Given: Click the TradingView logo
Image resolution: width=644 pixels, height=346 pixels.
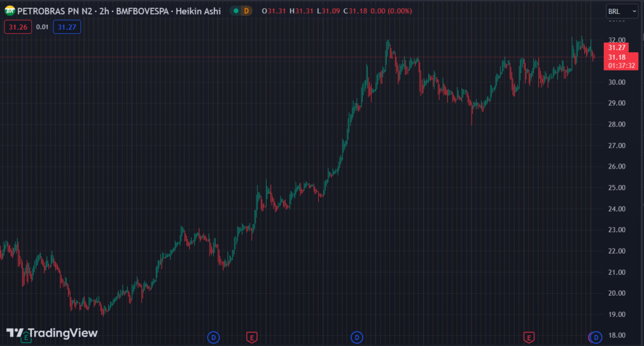Looking at the screenshot, I should pos(52,333).
